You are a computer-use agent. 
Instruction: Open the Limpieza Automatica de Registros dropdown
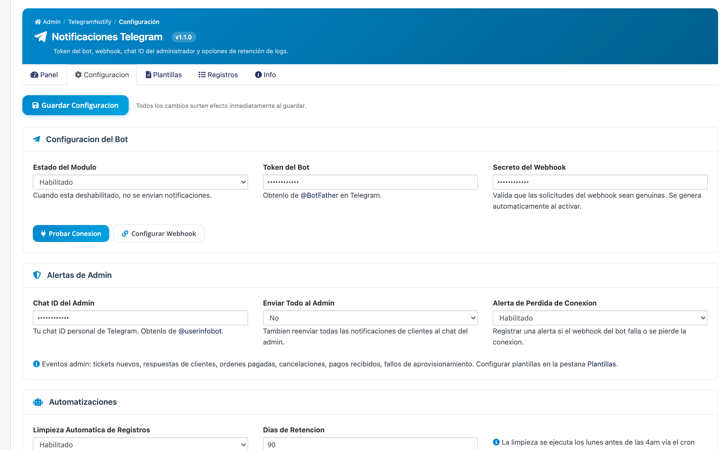tap(140, 444)
